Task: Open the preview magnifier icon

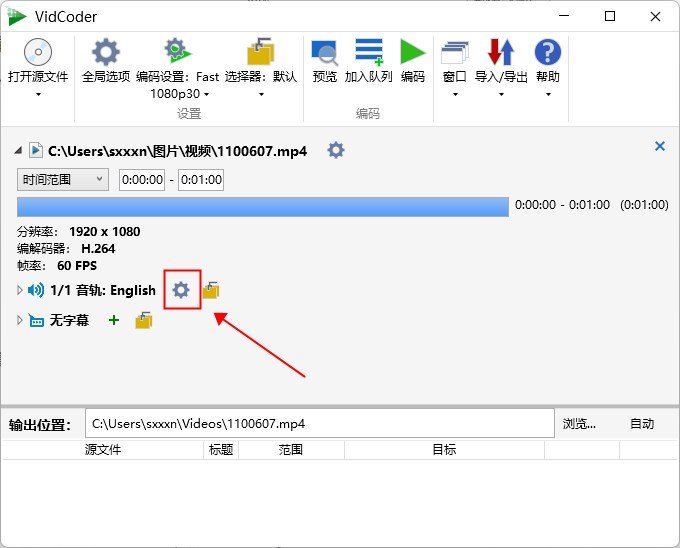Action: pos(324,52)
